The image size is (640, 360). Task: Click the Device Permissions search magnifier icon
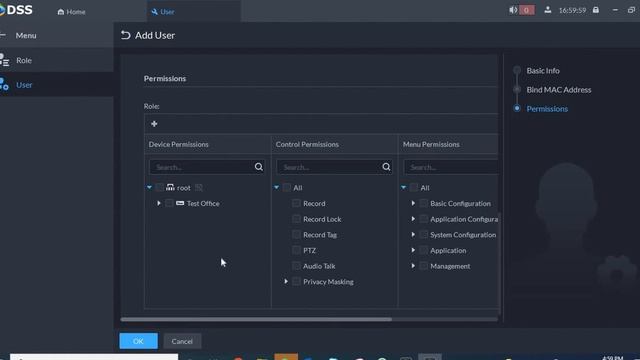(259, 167)
